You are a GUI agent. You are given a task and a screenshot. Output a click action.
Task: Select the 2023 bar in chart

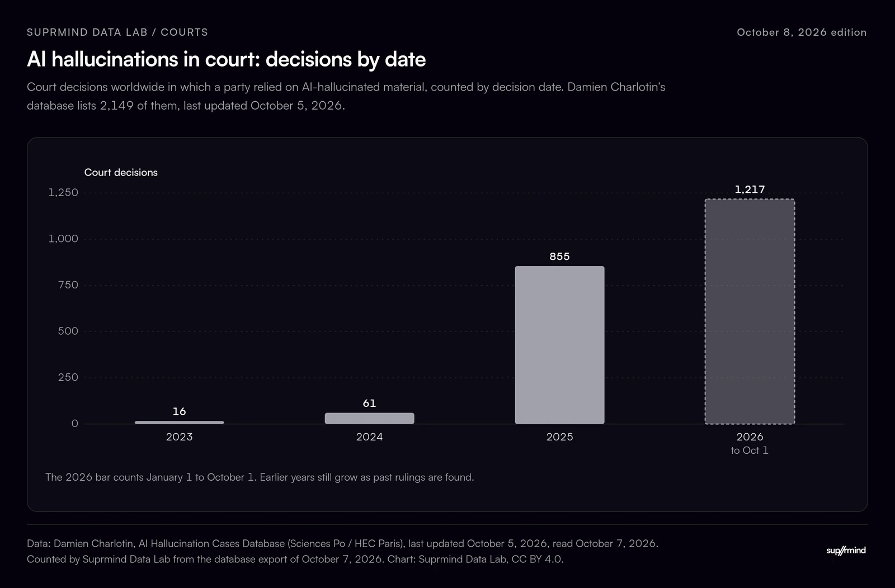click(179, 423)
